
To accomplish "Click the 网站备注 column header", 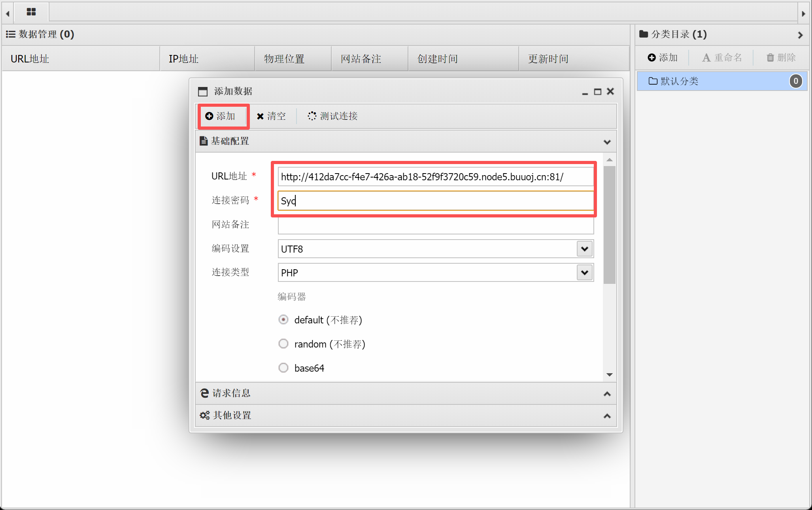I will pos(370,59).
